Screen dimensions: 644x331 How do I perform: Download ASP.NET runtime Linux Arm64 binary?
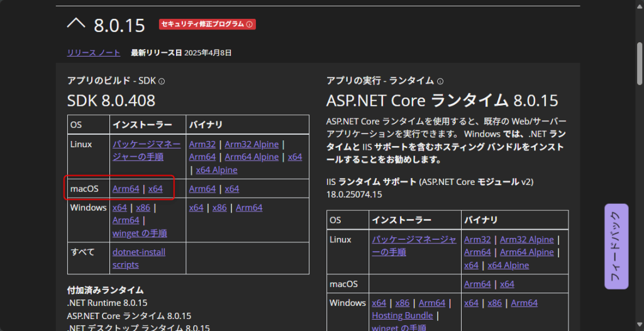pos(477,252)
